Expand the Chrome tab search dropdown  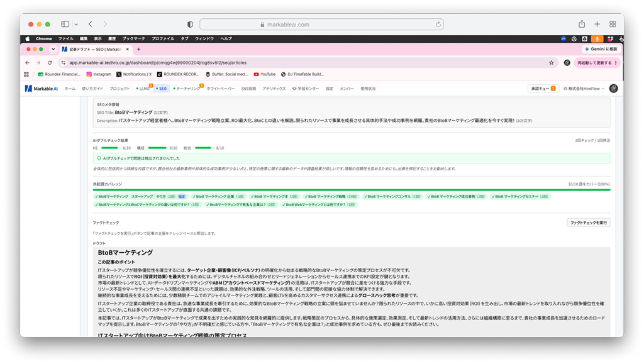click(x=53, y=49)
